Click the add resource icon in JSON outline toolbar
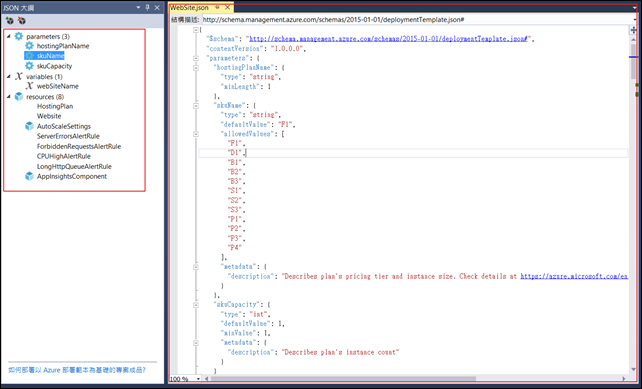Image resolution: width=642 pixels, height=389 pixels. (x=9, y=20)
